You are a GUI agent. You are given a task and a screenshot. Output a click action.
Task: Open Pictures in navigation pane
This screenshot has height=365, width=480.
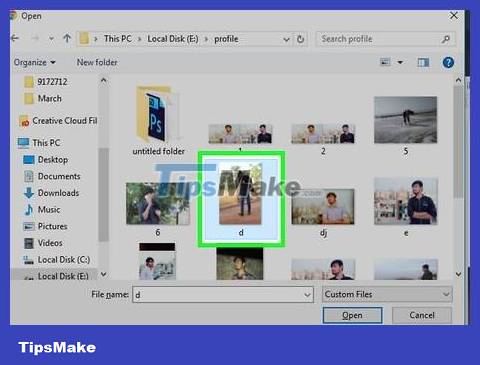point(45,226)
